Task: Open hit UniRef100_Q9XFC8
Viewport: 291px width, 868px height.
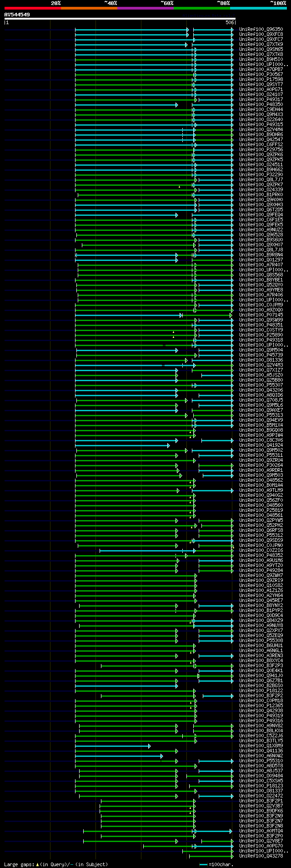Action: tap(261, 34)
